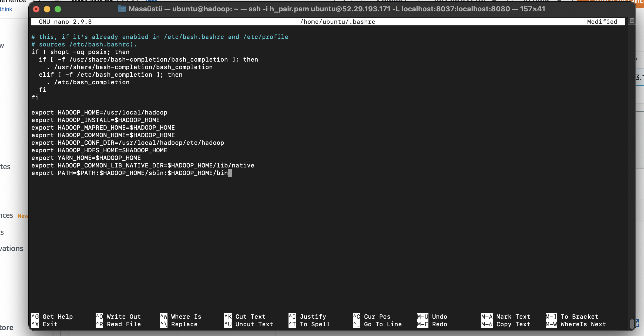Viewport: 644px width, 336px height.
Task: Minimize the terminal with the yellow button
Action: coord(47,9)
